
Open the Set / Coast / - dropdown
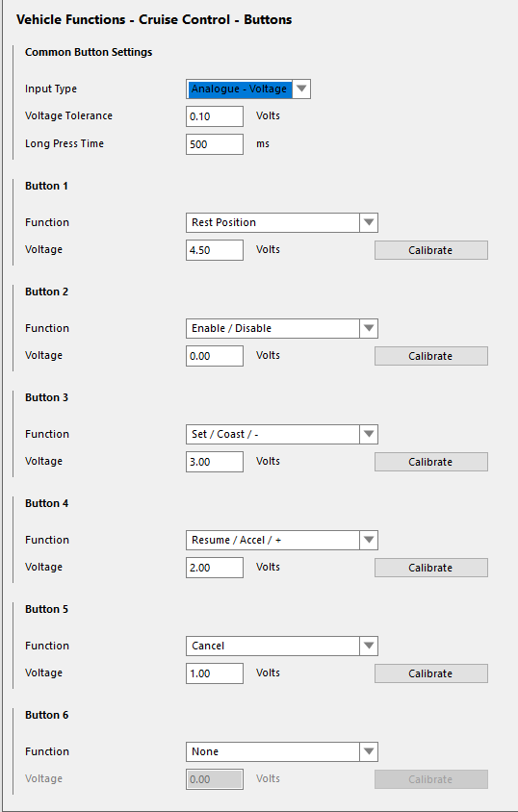tap(282, 435)
